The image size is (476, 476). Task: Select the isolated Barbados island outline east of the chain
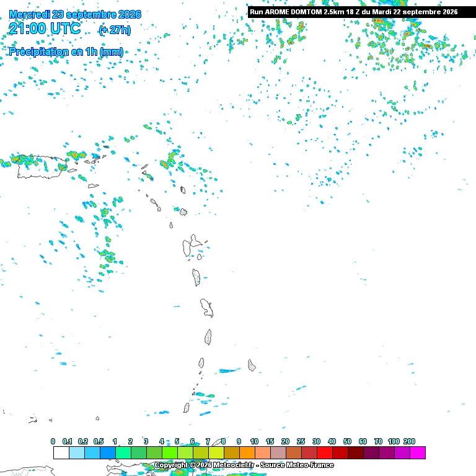(252, 365)
